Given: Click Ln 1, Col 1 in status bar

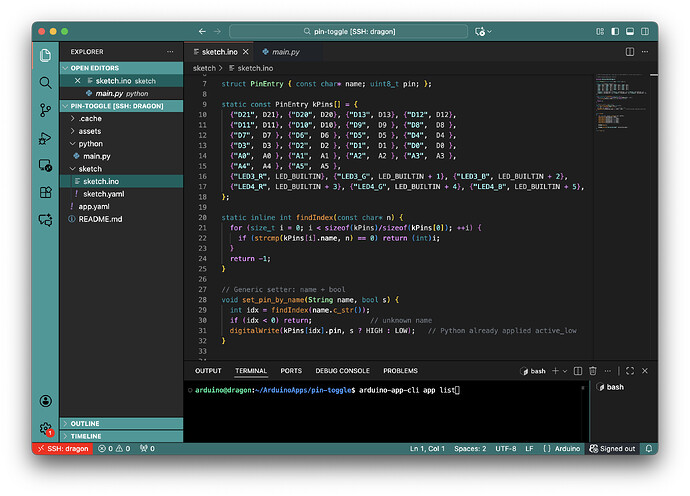Looking at the screenshot, I should click(x=427, y=448).
